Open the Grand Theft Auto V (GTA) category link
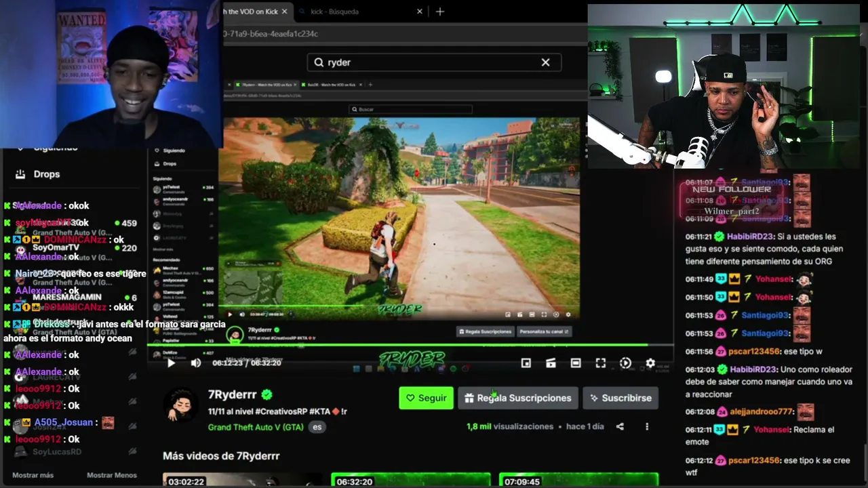This screenshot has width=868, height=488. click(256, 427)
